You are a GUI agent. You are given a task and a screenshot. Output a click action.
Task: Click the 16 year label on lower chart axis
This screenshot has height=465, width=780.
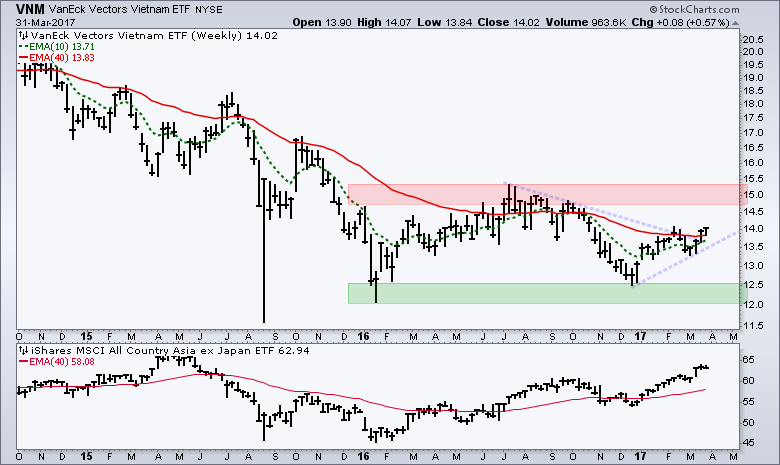[x=364, y=456]
